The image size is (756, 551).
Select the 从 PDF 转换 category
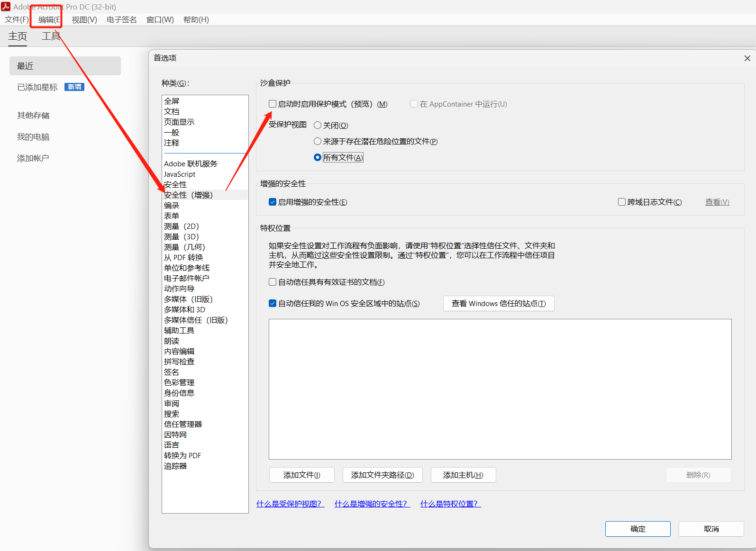point(183,257)
